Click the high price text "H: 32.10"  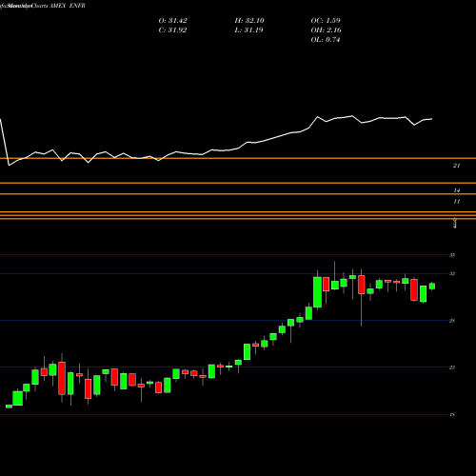pyautogui.click(x=249, y=21)
